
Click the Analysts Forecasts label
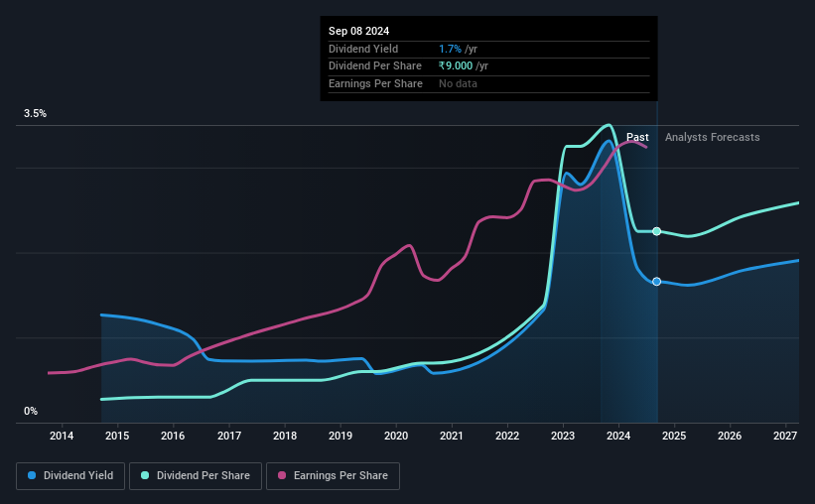coord(712,137)
